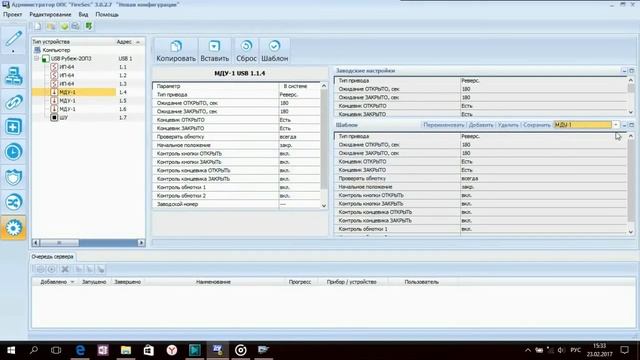The height and width of the screenshot is (360, 640).
Task: Click Сохранить in the template panel
Action: point(537,125)
